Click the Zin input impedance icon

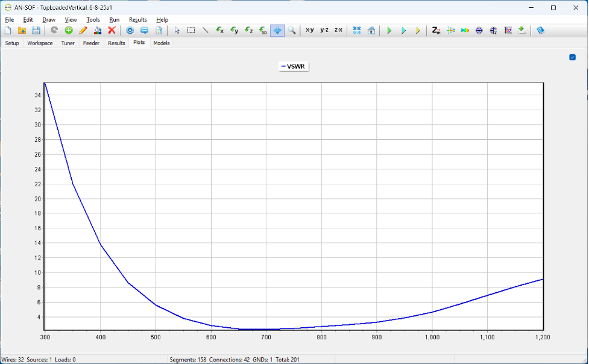(x=436, y=30)
